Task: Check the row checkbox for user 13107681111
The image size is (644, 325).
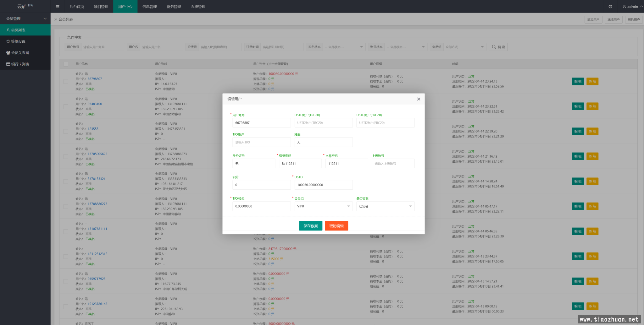Action: [x=66, y=231]
